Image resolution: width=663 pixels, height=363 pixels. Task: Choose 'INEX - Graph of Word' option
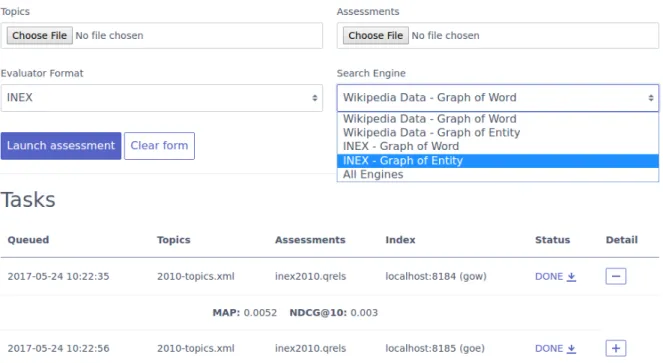click(498, 146)
